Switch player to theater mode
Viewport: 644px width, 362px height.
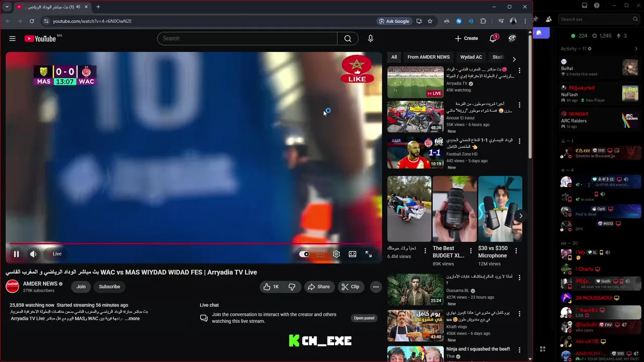pos(353,254)
